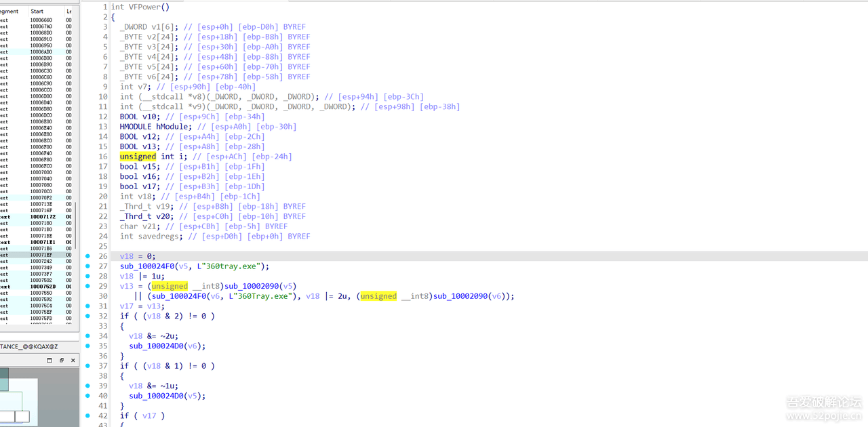Select the 10006AD0 function row
This screenshot has width=868, height=427.
[41, 52]
